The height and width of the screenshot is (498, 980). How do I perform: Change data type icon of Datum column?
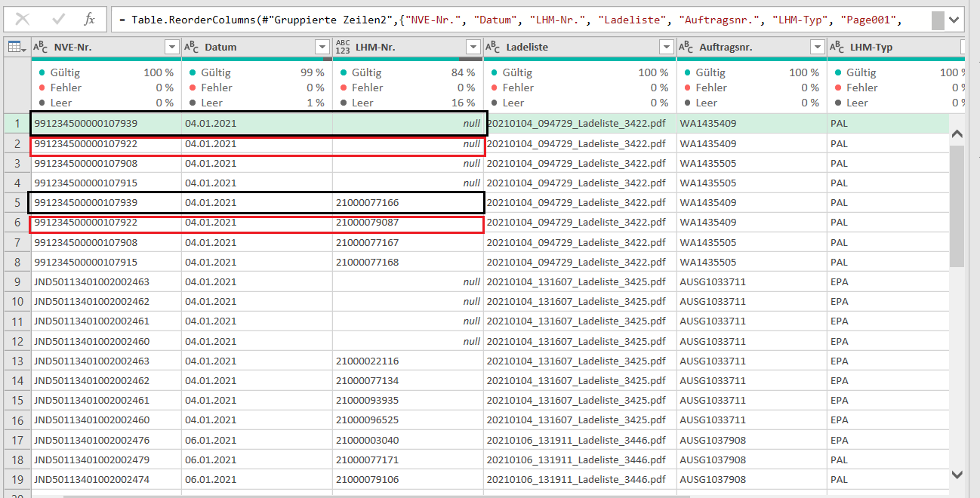pos(192,47)
